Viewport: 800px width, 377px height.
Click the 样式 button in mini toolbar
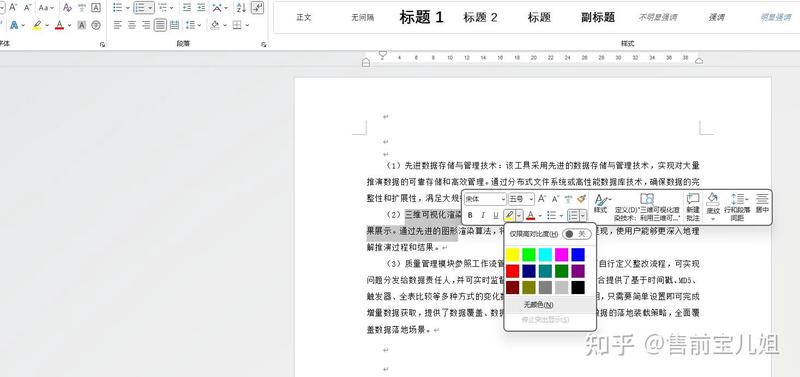coord(601,204)
